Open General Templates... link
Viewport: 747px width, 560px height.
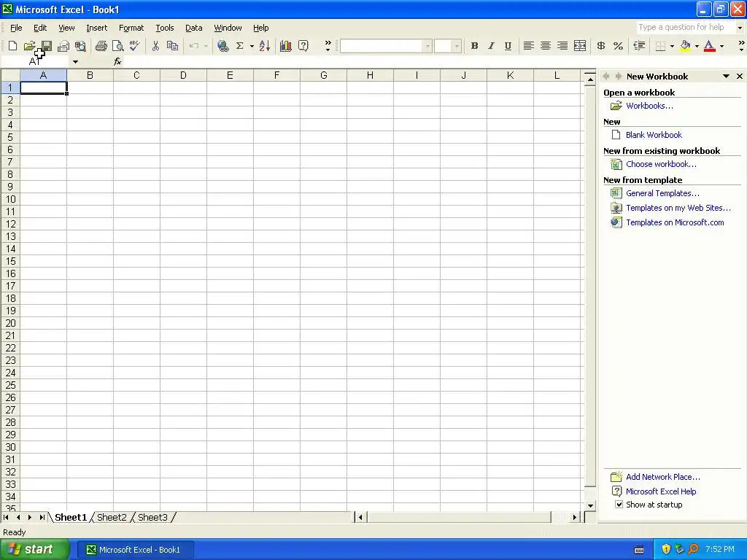click(x=662, y=193)
